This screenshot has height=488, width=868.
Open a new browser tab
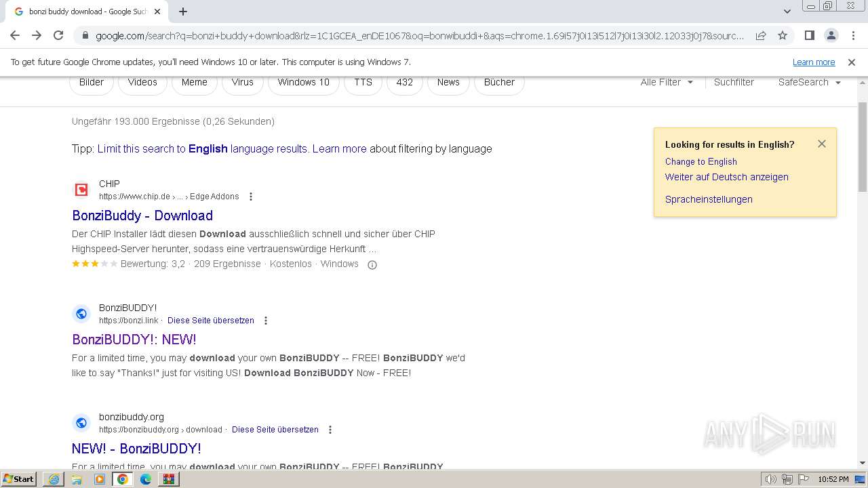point(183,12)
